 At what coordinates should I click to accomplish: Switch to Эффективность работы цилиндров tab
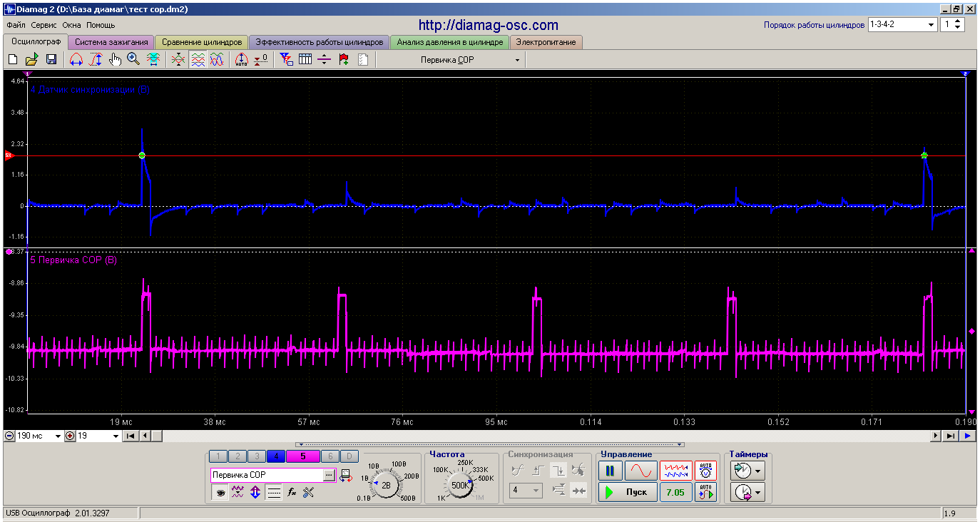320,42
